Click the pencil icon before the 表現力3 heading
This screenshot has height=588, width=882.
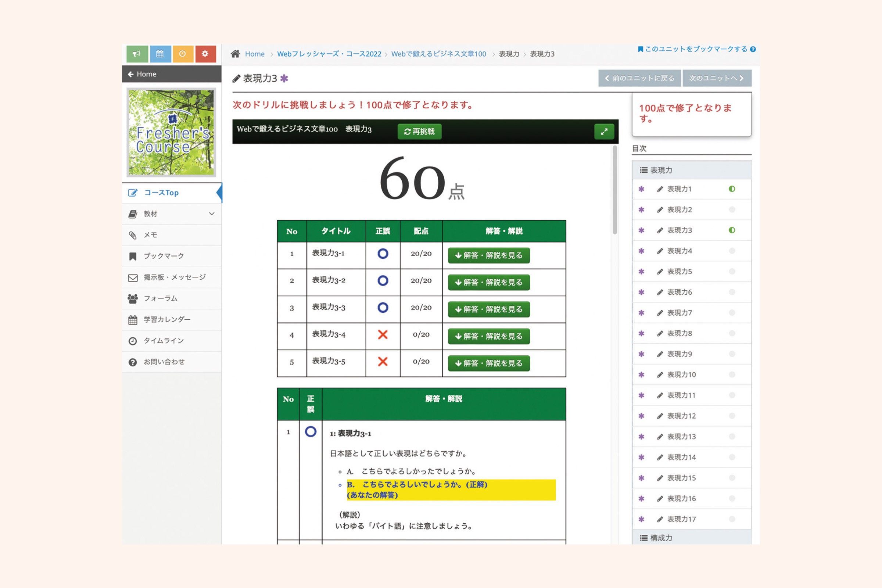click(236, 78)
